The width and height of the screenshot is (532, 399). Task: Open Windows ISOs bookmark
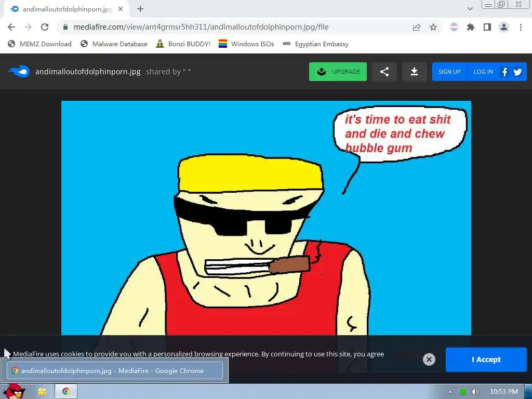[246, 44]
